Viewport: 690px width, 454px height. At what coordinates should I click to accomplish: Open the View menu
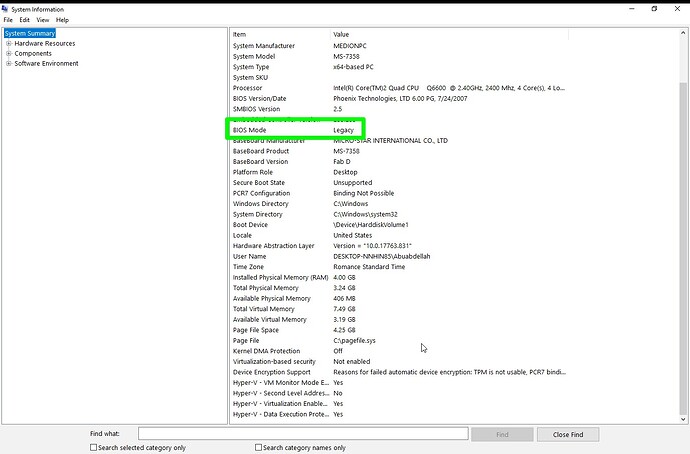pos(43,20)
